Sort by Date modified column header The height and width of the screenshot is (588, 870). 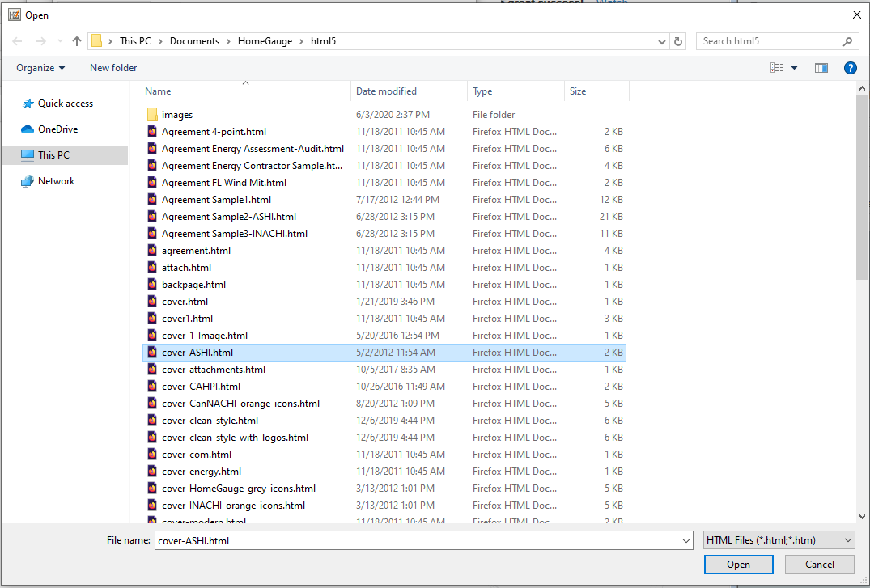pyautogui.click(x=386, y=91)
